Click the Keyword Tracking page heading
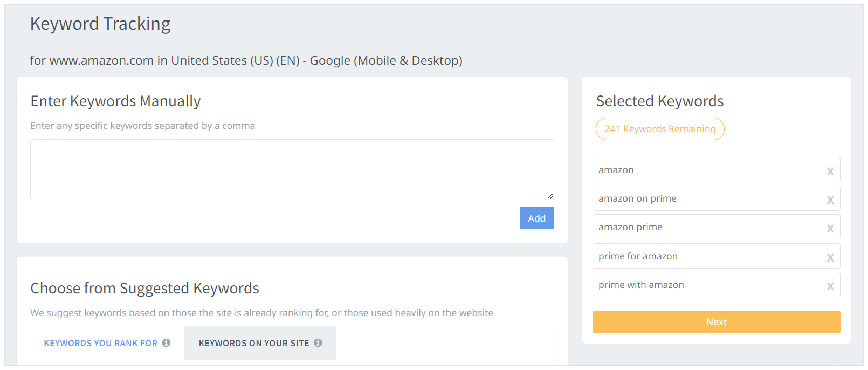Image resolution: width=868 pixels, height=370 pixels. coord(100,24)
